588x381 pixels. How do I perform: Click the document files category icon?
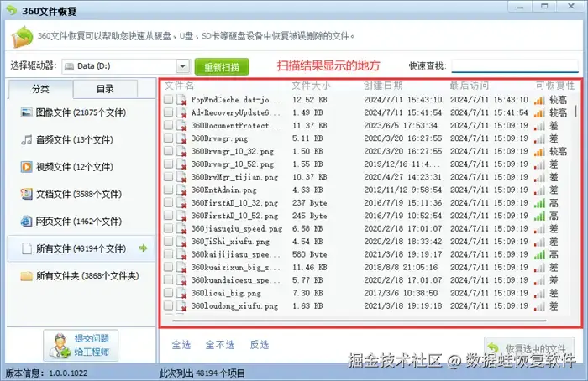pos(26,194)
